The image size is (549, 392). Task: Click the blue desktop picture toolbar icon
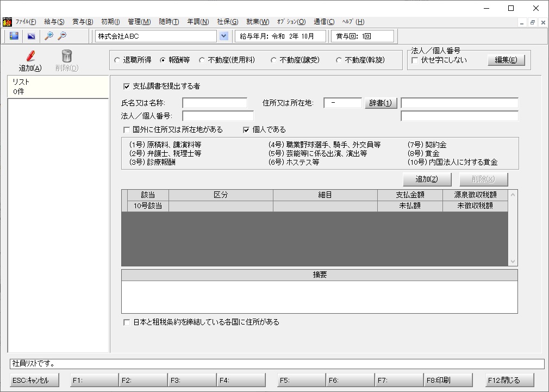coord(14,36)
